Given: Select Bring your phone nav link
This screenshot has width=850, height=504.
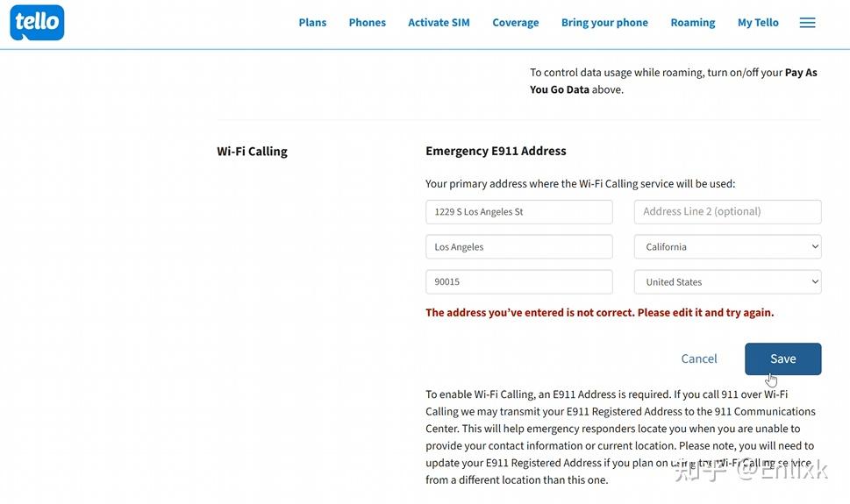Looking at the screenshot, I should (x=604, y=23).
